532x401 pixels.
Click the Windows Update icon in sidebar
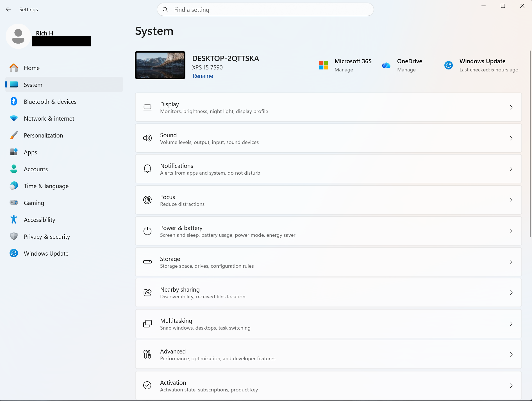14,253
